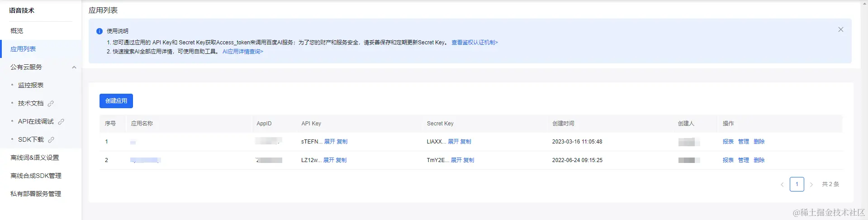Click creation time 2023-03-16 11:05:48
The image size is (868, 220).
pyautogui.click(x=577, y=142)
